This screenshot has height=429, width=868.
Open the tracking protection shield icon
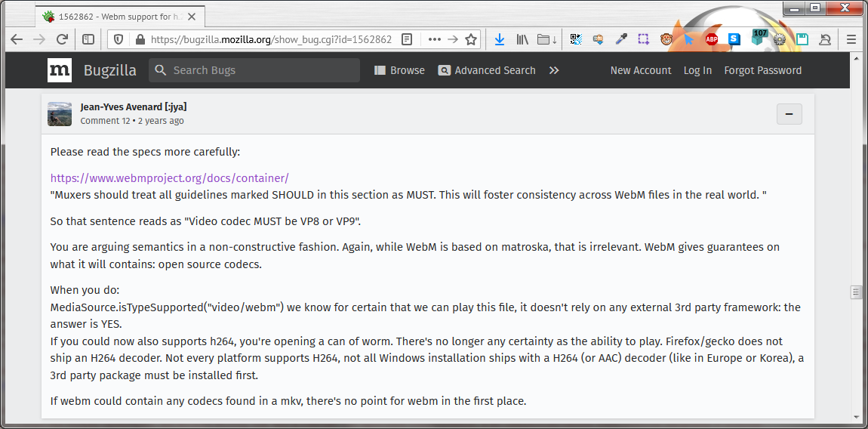(x=118, y=39)
